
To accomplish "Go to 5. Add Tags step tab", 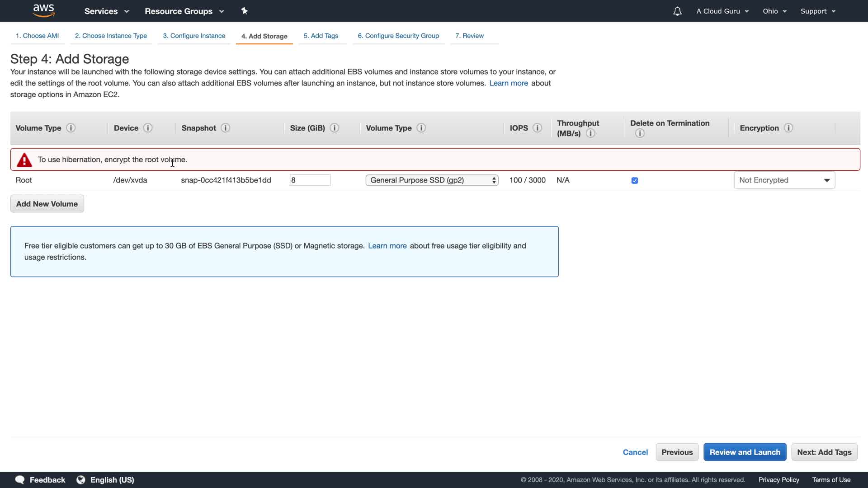I will pyautogui.click(x=321, y=36).
